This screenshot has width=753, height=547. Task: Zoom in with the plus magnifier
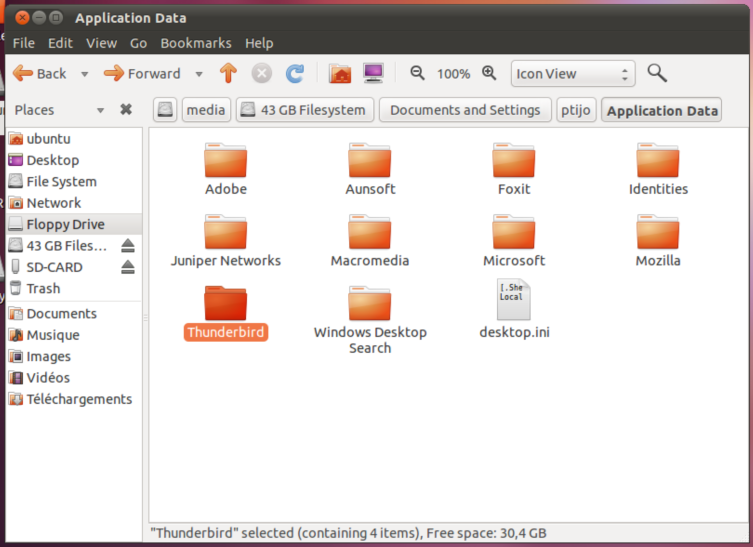(489, 73)
